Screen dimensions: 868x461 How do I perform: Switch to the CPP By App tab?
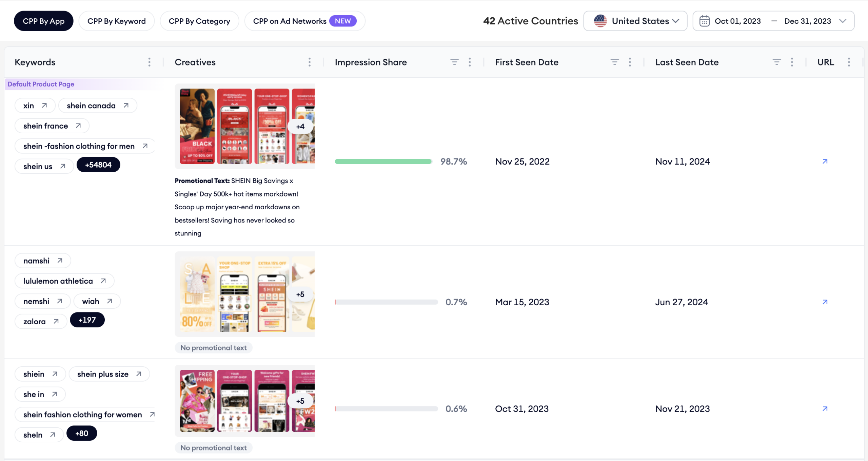[x=43, y=21]
